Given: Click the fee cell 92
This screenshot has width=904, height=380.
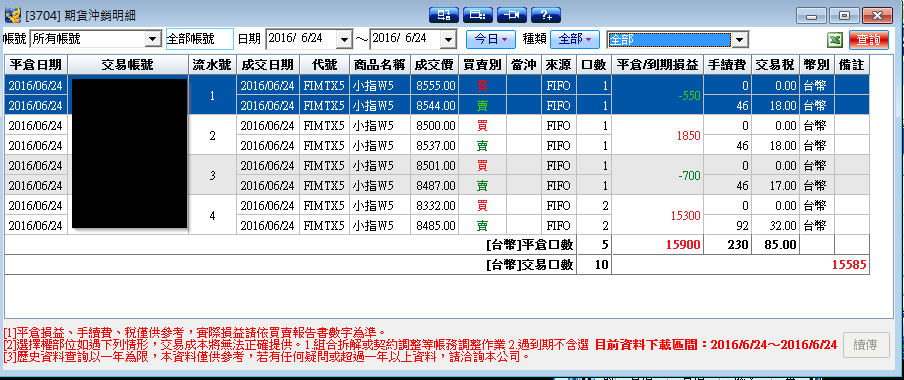Looking at the screenshot, I should [x=728, y=225].
